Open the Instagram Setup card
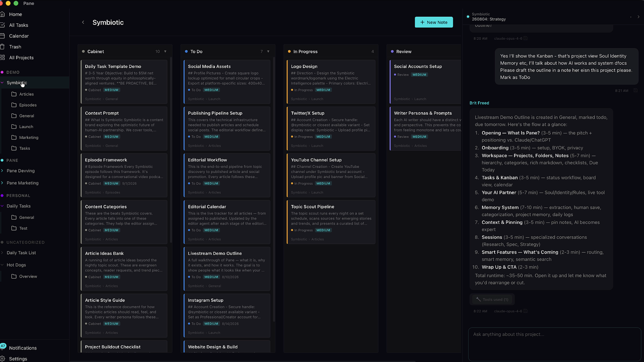The image size is (644, 362). [227, 315]
